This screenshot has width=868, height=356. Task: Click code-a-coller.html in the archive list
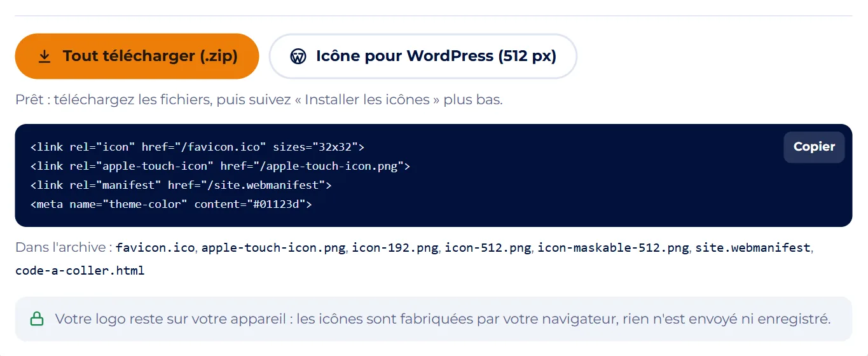80,271
